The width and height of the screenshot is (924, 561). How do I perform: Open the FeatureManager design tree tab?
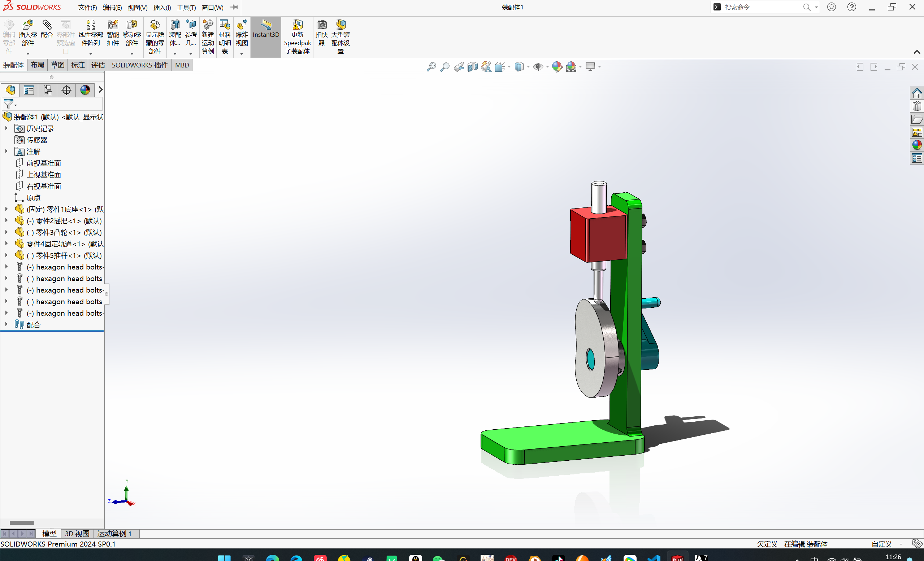click(x=10, y=90)
